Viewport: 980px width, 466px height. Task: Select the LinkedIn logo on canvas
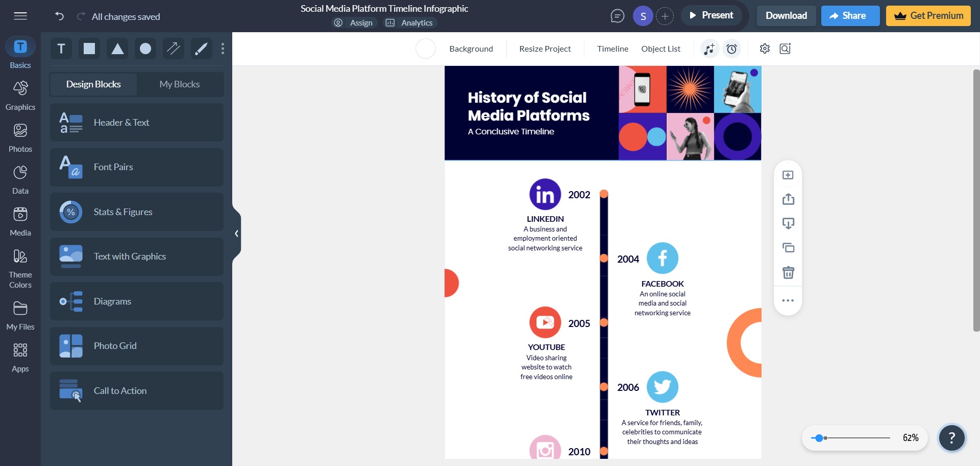pos(545,194)
